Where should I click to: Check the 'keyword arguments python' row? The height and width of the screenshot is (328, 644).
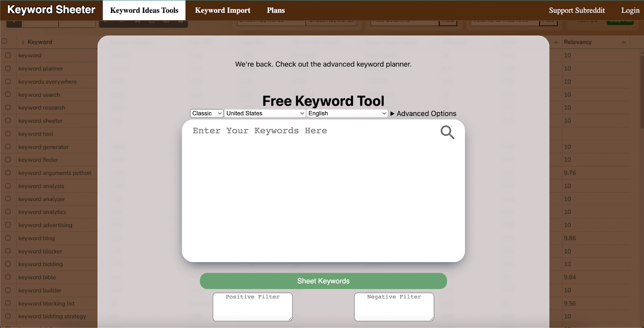(x=8, y=173)
